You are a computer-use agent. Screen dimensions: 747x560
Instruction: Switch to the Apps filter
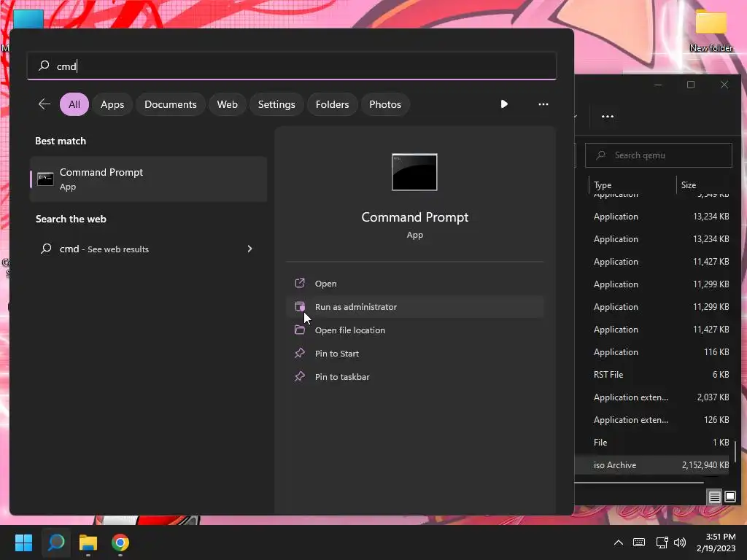[112, 104]
